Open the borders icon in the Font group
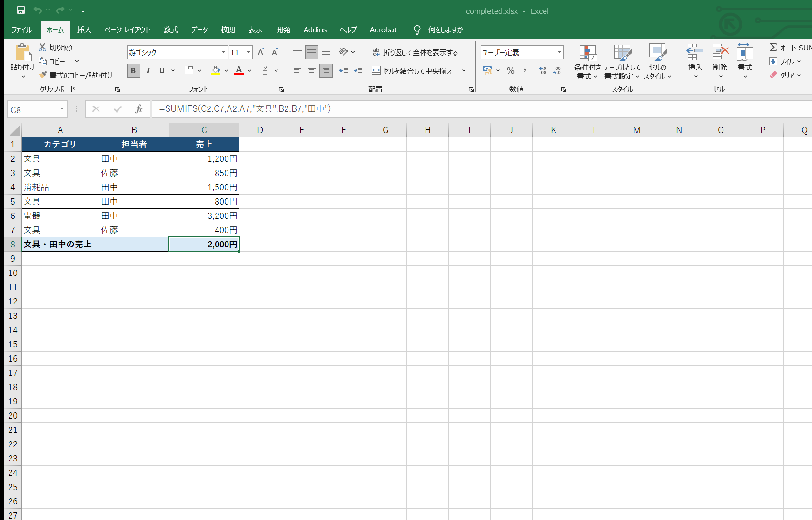812x520 pixels. point(189,70)
